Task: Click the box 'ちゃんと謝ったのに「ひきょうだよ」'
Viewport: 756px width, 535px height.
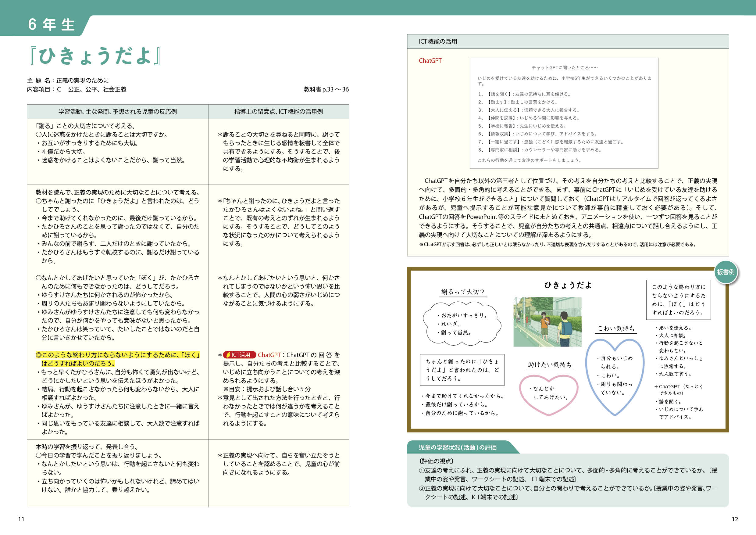Action: click(462, 370)
